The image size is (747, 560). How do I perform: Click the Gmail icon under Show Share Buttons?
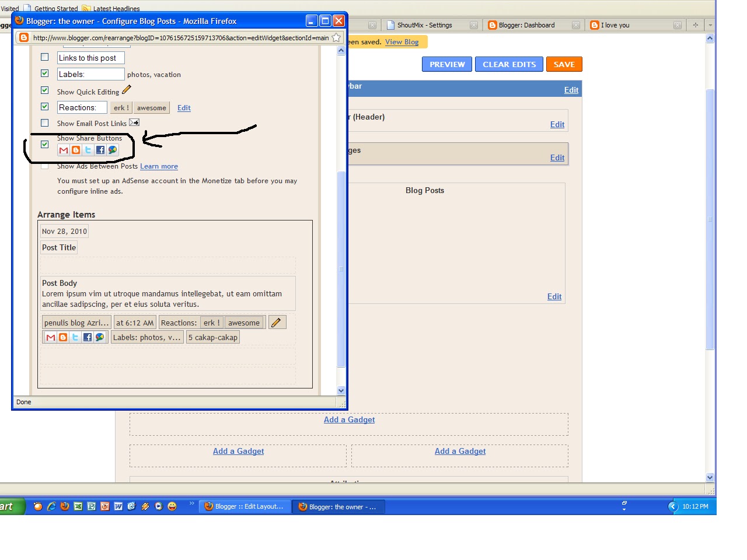coord(64,150)
